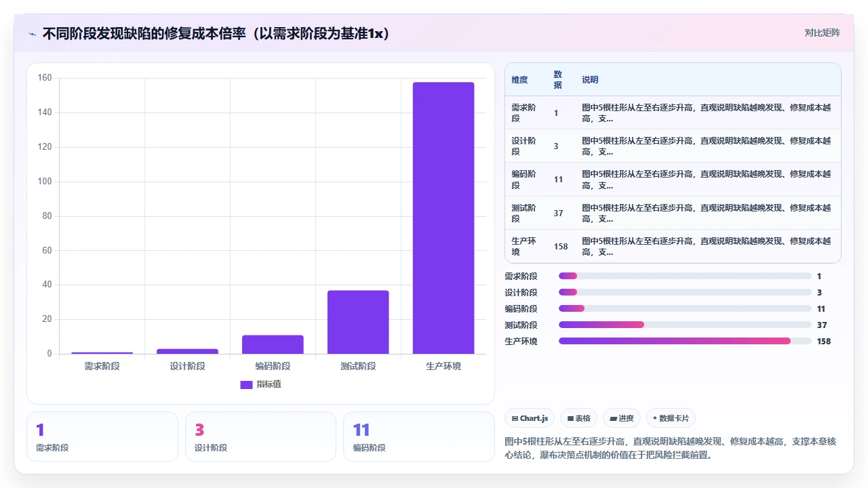868x488 pixels.
Task: Click the summary paragraph below the chips
Action: pos(671,448)
